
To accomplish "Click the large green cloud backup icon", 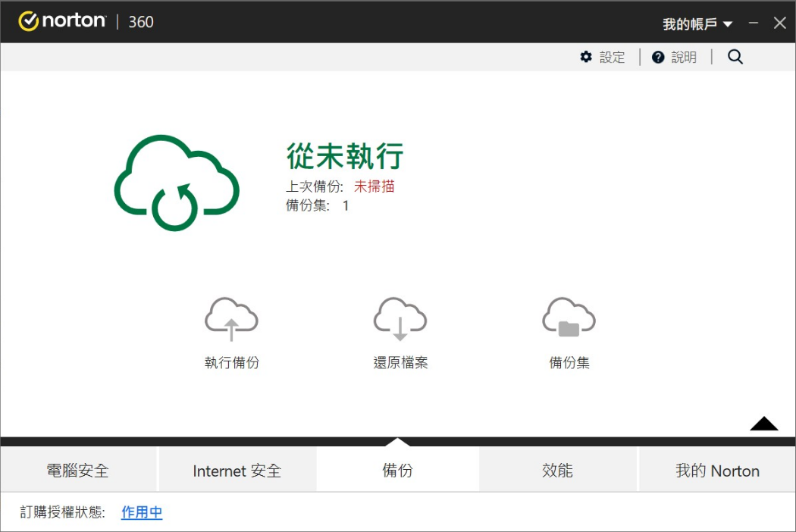I will [177, 183].
